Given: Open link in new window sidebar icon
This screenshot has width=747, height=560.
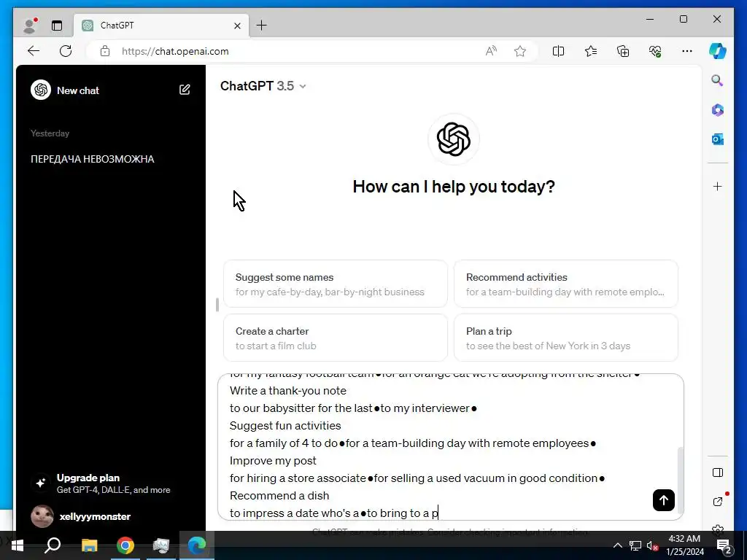Looking at the screenshot, I should pyautogui.click(x=718, y=501).
